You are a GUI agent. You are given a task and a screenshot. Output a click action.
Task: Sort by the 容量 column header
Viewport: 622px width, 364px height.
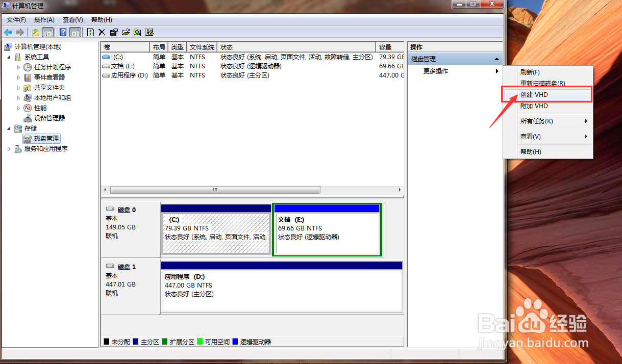[x=390, y=47]
